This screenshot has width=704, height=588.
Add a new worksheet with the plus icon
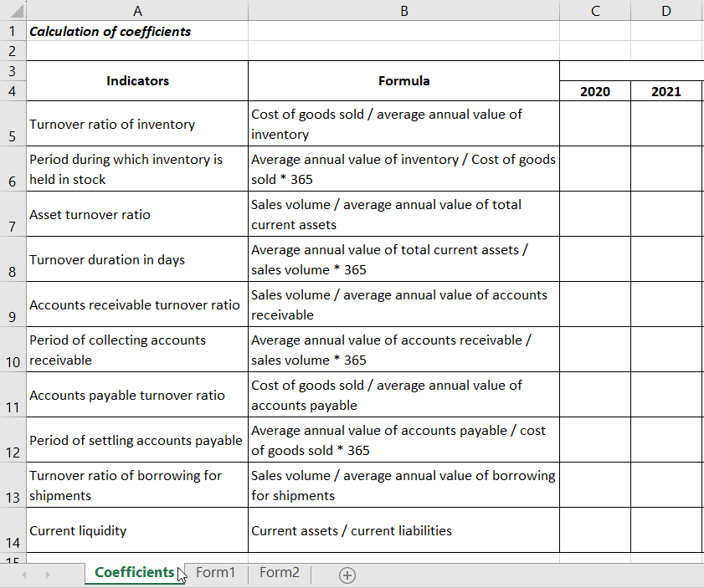pos(347,575)
